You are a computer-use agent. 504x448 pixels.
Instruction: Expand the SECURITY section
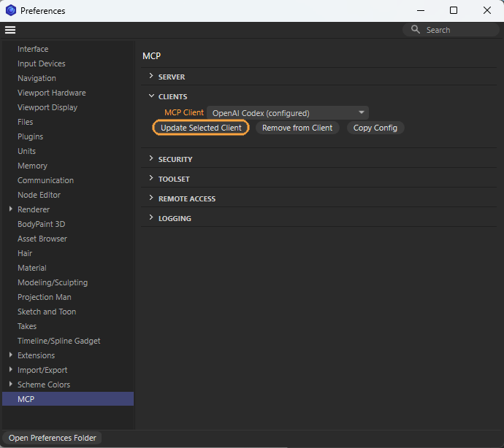[x=151, y=158]
